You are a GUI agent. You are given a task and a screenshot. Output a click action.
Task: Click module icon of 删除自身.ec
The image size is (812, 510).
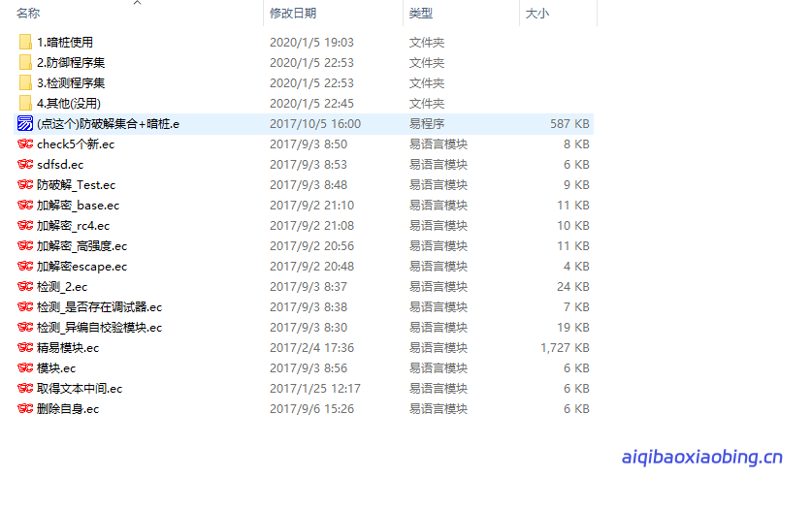click(25, 408)
